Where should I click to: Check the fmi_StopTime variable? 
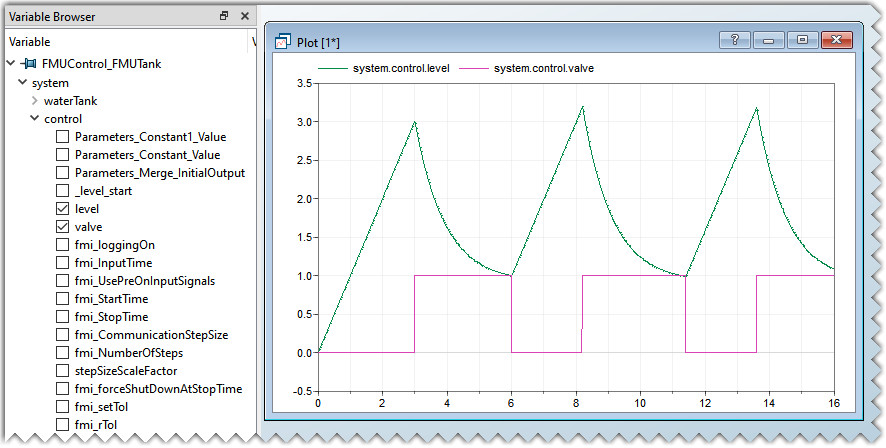[63, 317]
